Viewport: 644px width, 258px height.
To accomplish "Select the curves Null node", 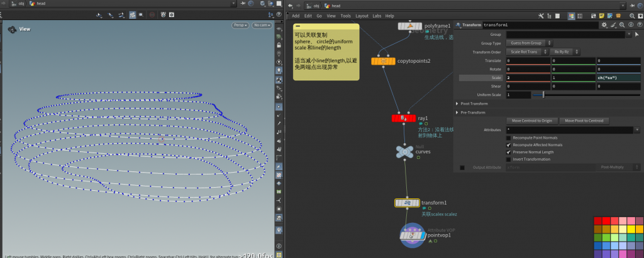I will [x=404, y=151].
